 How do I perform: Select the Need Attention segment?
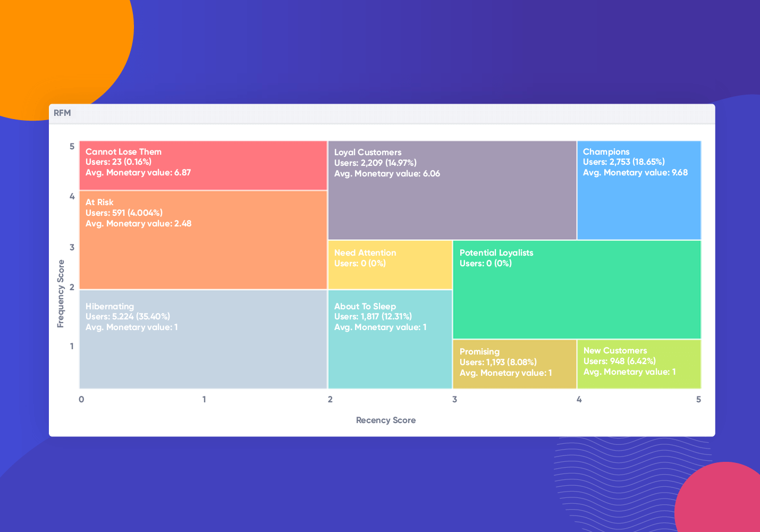point(390,265)
